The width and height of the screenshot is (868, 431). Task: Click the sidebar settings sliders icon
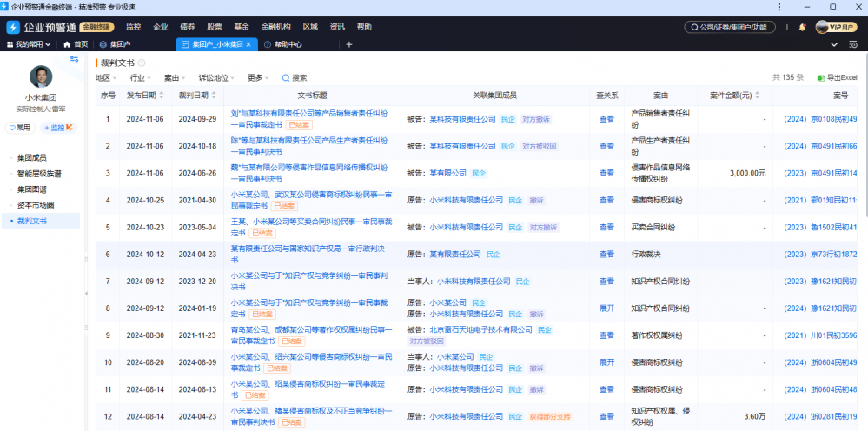[74, 59]
